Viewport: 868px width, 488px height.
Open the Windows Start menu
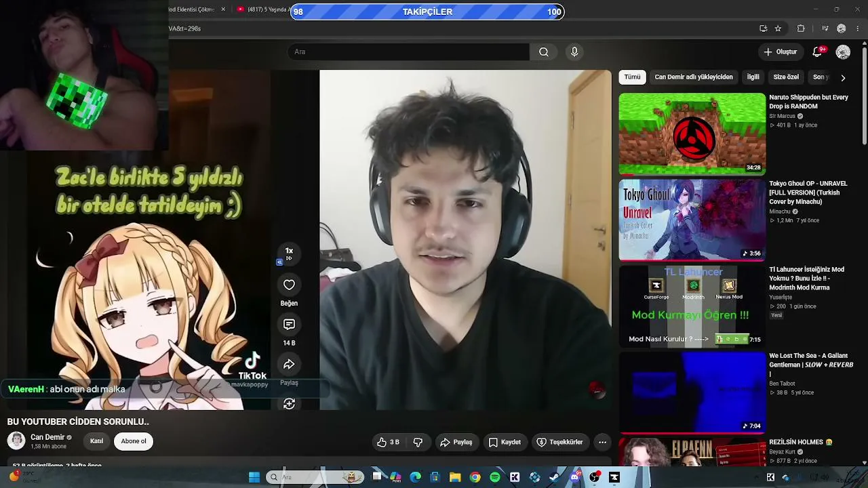point(254,477)
